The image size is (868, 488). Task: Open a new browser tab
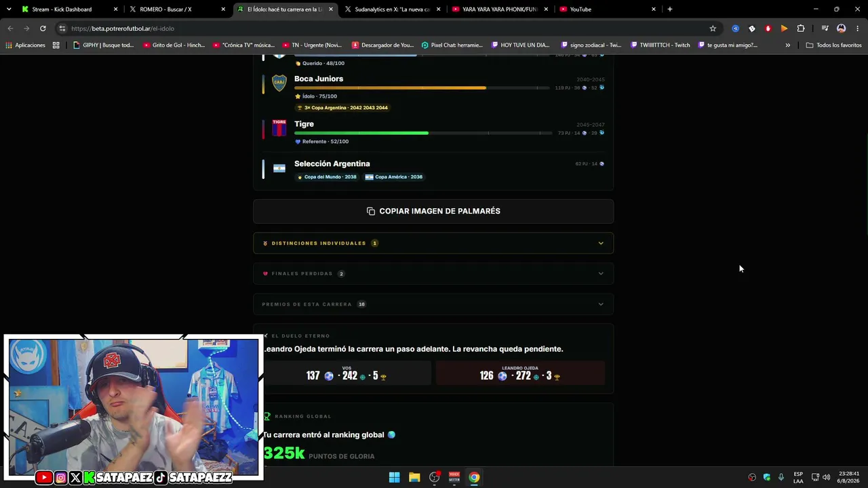(670, 9)
